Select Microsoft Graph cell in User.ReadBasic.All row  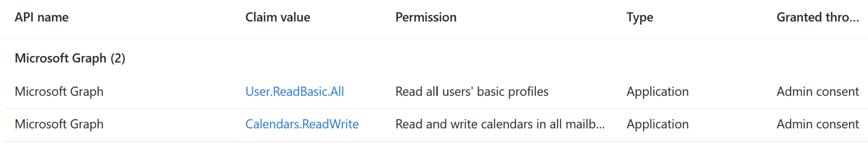point(59,92)
